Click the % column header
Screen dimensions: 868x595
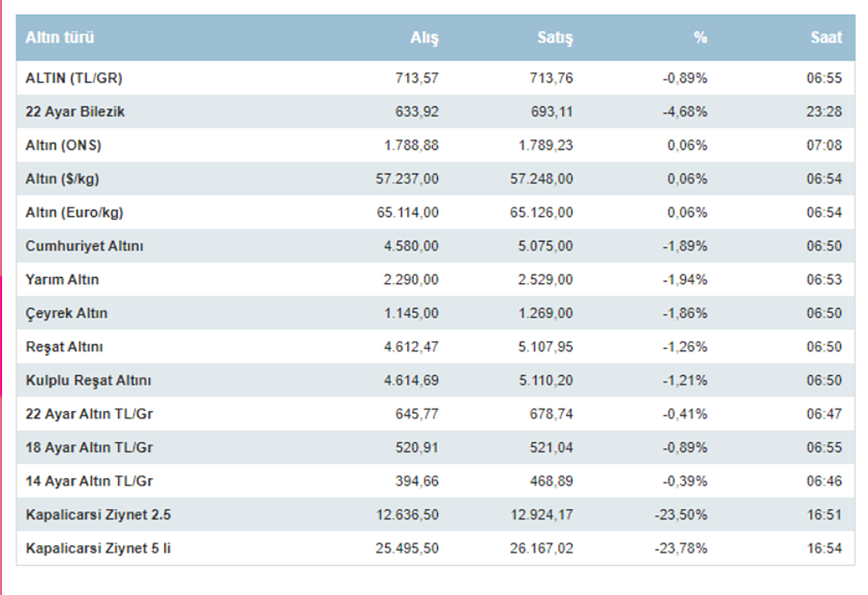tap(701, 38)
